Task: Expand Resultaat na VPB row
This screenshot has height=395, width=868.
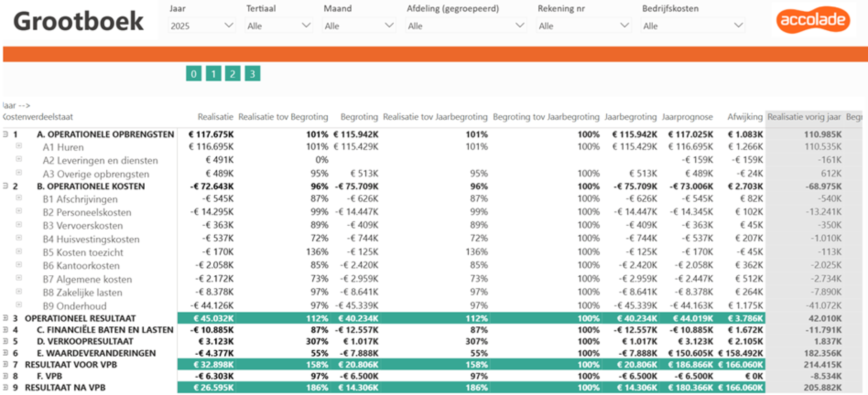Action: tap(5, 387)
